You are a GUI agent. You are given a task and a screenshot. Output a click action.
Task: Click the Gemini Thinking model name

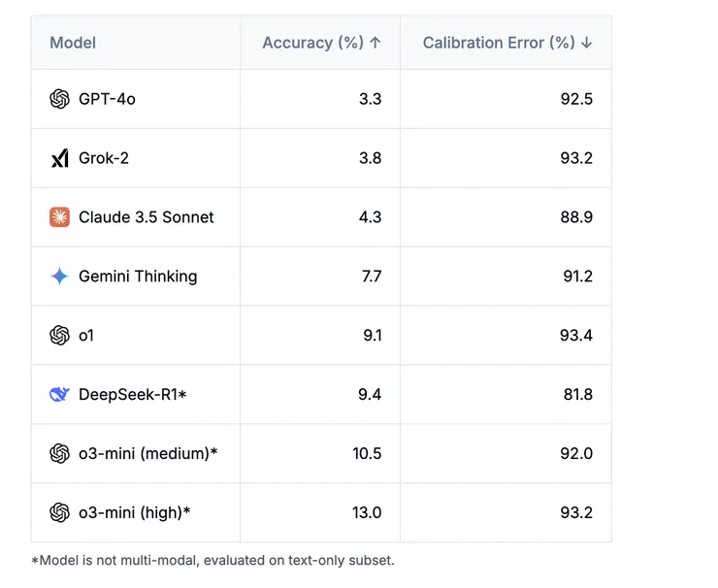click(x=138, y=277)
